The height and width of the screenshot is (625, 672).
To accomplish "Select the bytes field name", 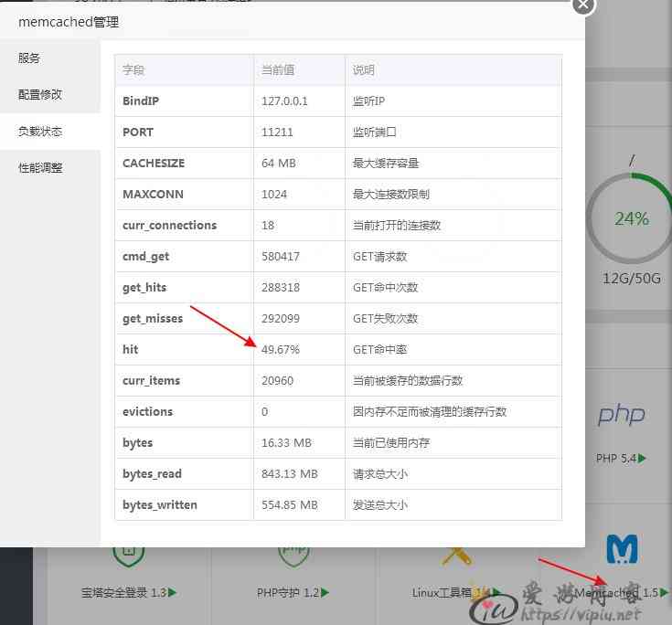I will point(137,443).
